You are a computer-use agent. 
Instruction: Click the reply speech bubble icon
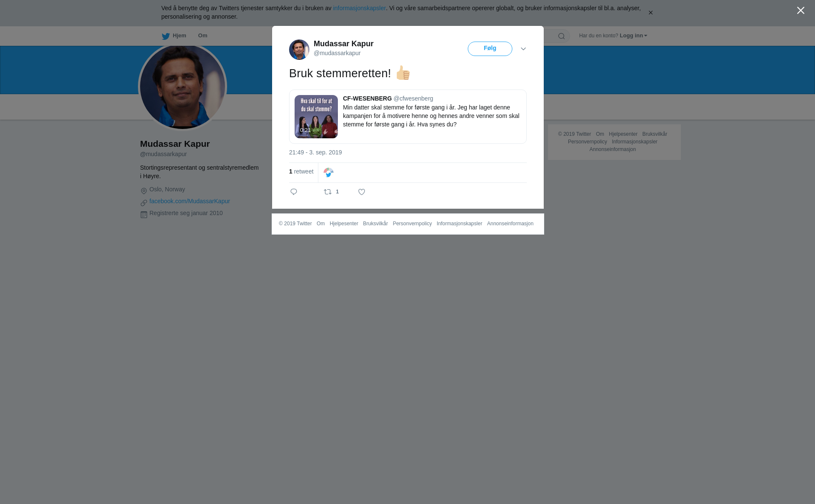294,192
